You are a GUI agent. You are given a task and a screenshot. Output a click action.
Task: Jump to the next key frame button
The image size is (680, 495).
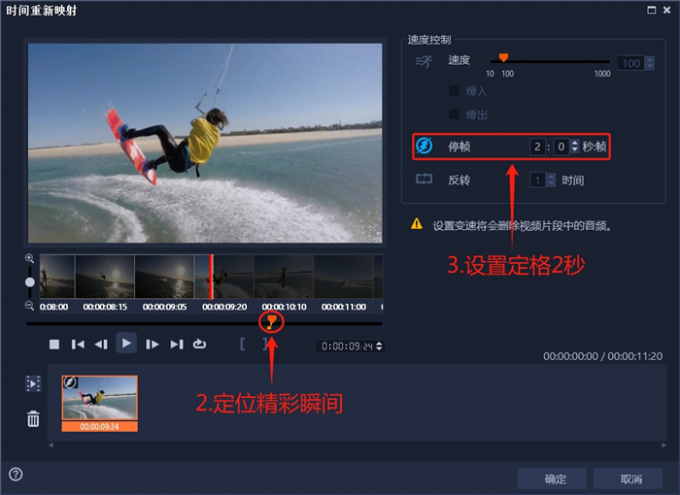click(177, 344)
